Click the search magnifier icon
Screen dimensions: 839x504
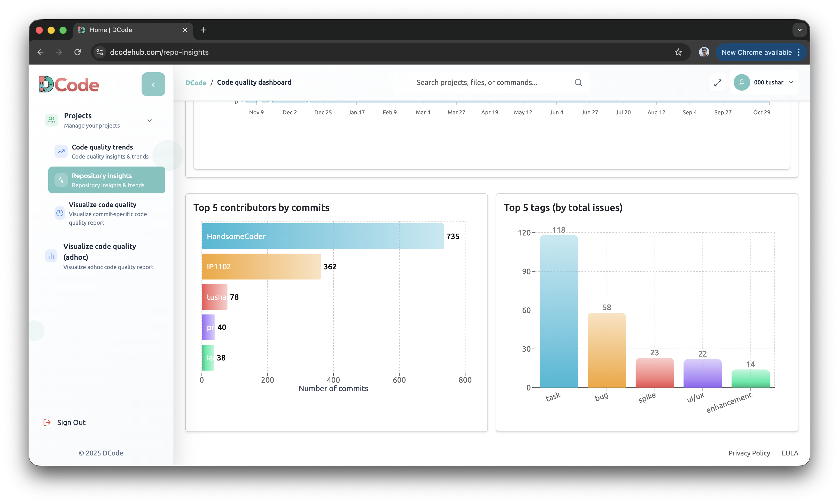[x=578, y=83]
